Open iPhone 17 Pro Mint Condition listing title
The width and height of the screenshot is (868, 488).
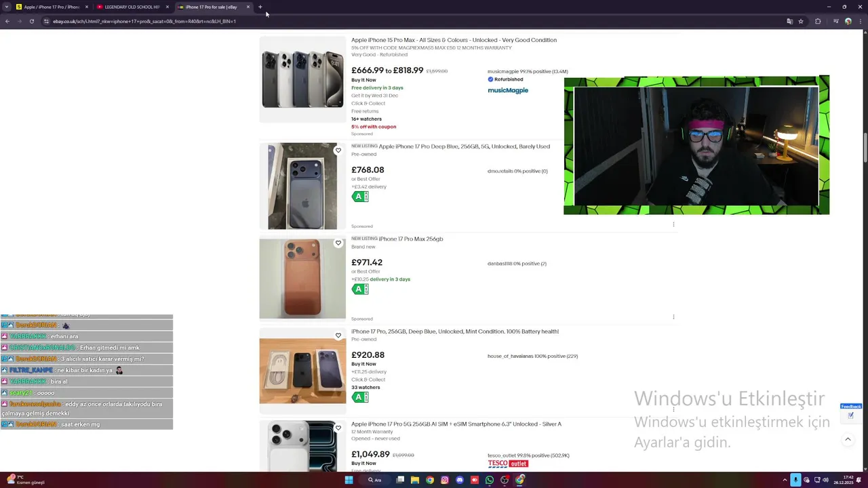pos(455,331)
